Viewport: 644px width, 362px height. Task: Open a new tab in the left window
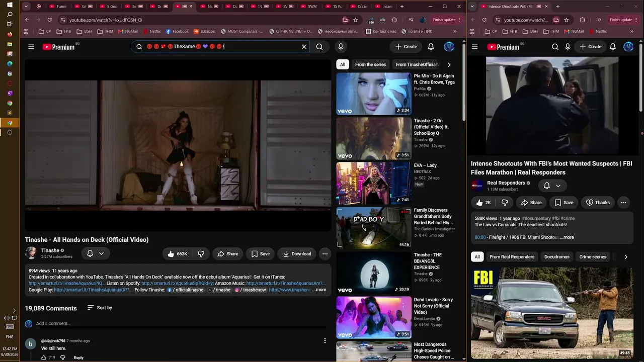pos(401,7)
